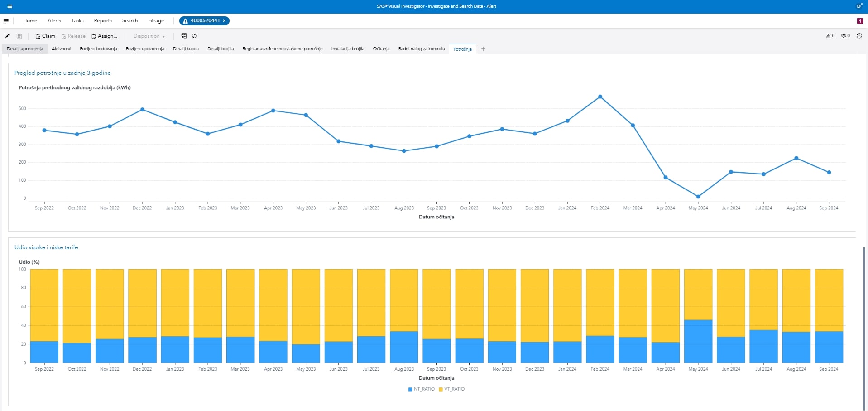The height and width of the screenshot is (411, 868).
Task: Click the purple notification badge
Action: tap(859, 21)
